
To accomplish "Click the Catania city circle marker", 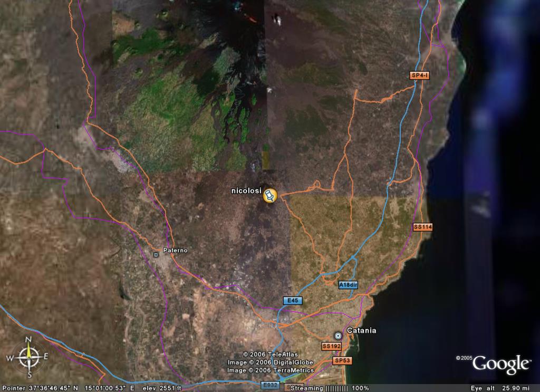I will click(x=338, y=336).
